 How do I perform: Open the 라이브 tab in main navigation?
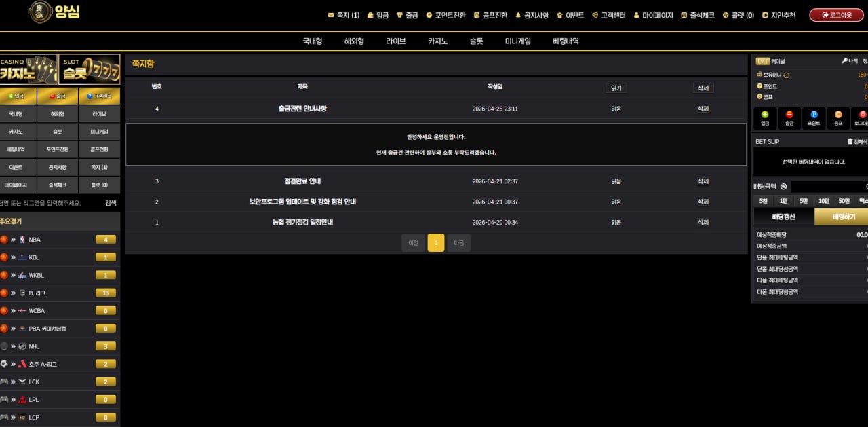(x=395, y=41)
